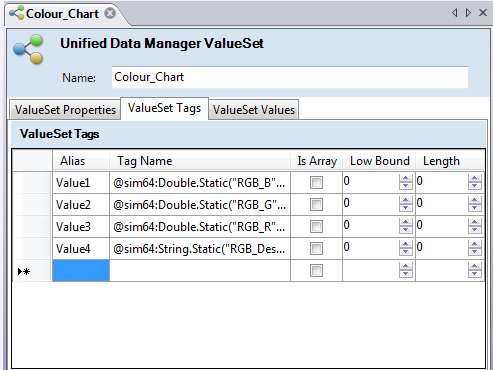Click the Alias column header
The image size is (493, 370).
(x=81, y=161)
